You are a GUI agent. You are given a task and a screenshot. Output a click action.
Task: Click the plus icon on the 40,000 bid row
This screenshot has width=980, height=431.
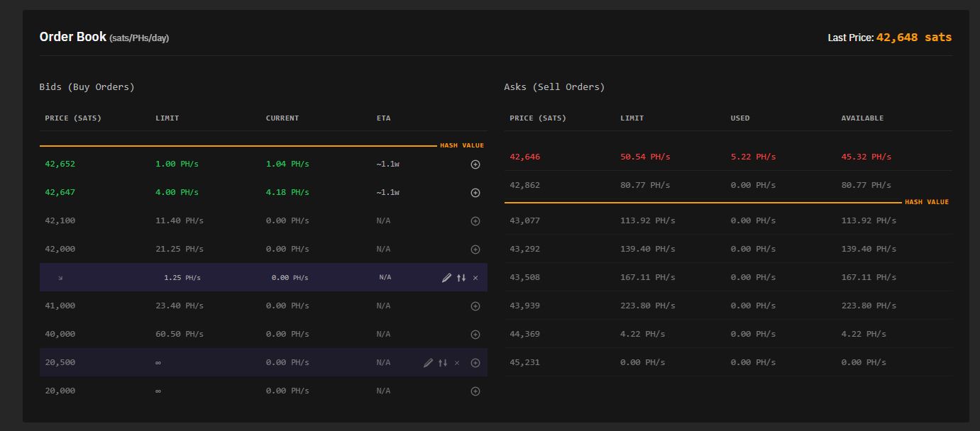click(x=475, y=335)
